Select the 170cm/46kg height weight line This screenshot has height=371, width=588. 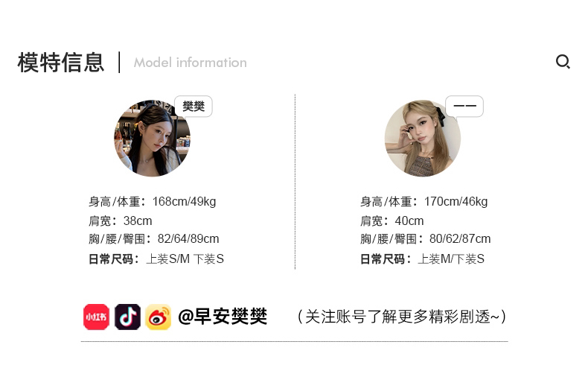(424, 202)
